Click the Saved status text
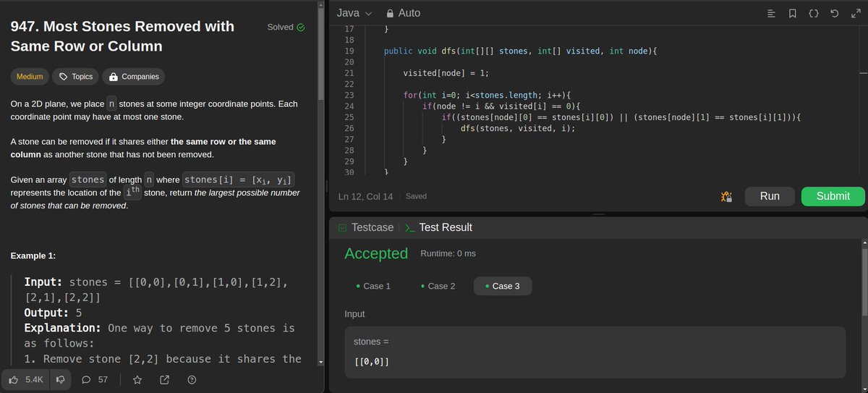868x393 pixels. (416, 196)
